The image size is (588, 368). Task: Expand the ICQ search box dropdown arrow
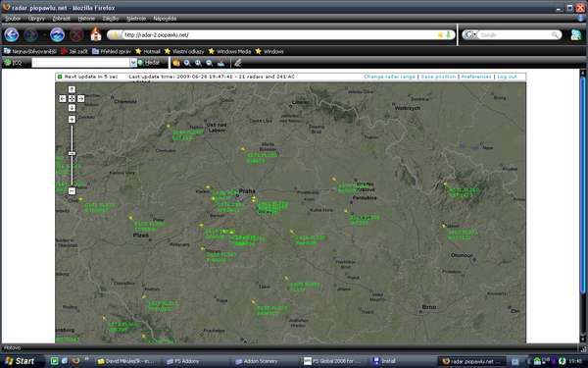coord(132,63)
